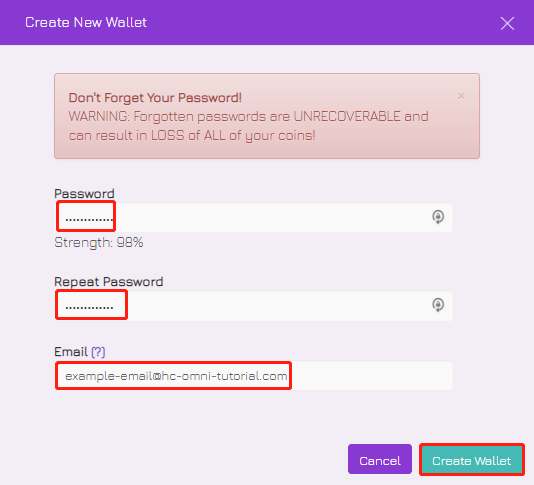This screenshot has width=534, height=485.
Task: Click the Don't Forget Your Password heading
Action: tap(155, 98)
